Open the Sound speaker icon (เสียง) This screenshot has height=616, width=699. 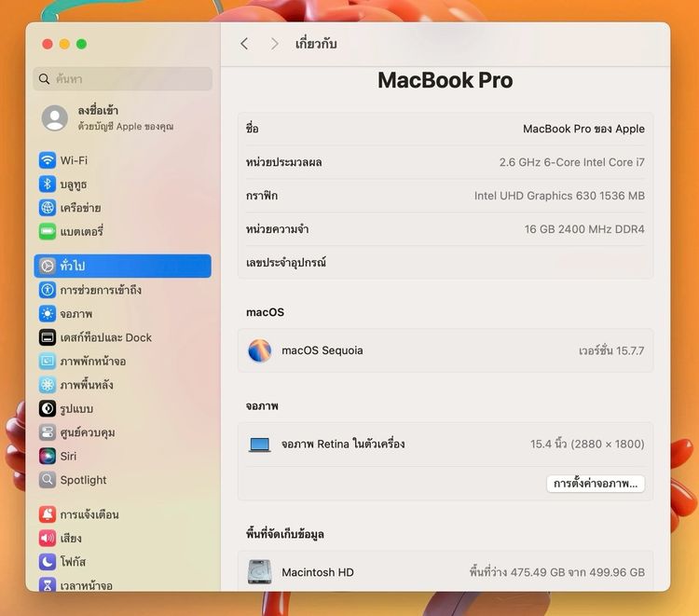click(x=48, y=538)
